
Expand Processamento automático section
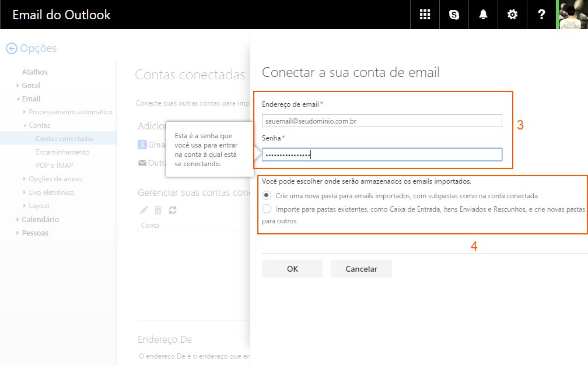click(24, 112)
